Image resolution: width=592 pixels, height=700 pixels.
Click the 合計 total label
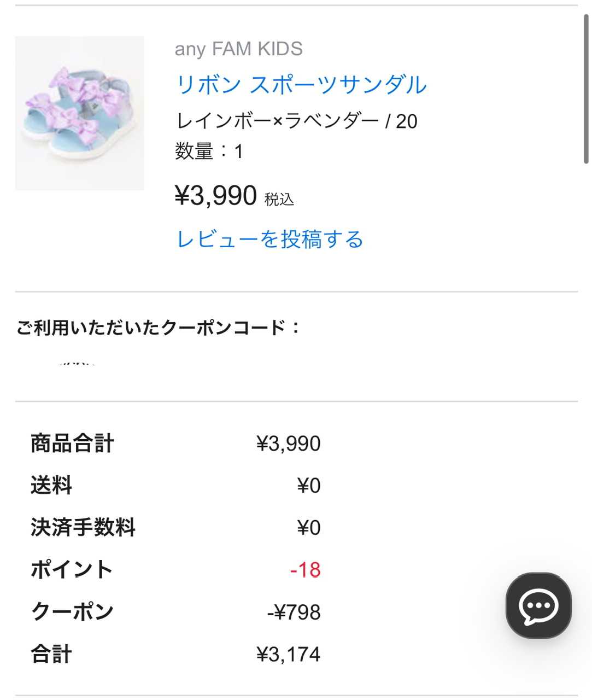click(51, 654)
